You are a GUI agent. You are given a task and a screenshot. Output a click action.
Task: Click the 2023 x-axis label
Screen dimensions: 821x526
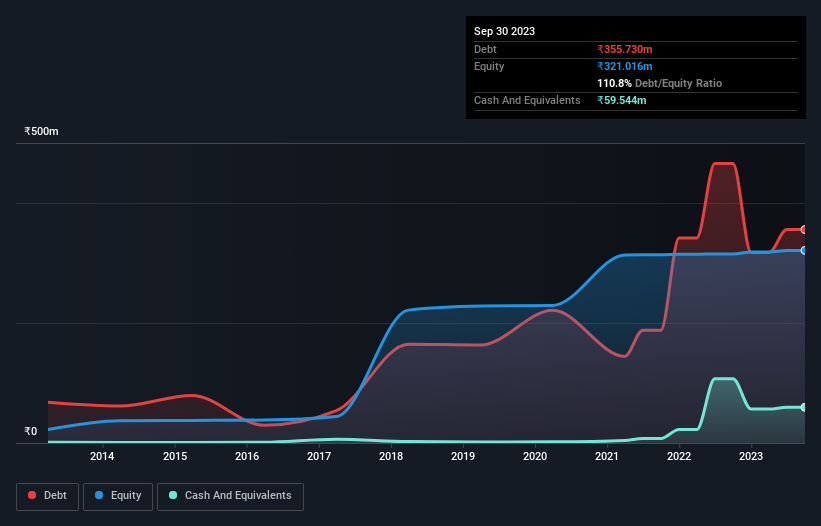pyautogui.click(x=751, y=456)
